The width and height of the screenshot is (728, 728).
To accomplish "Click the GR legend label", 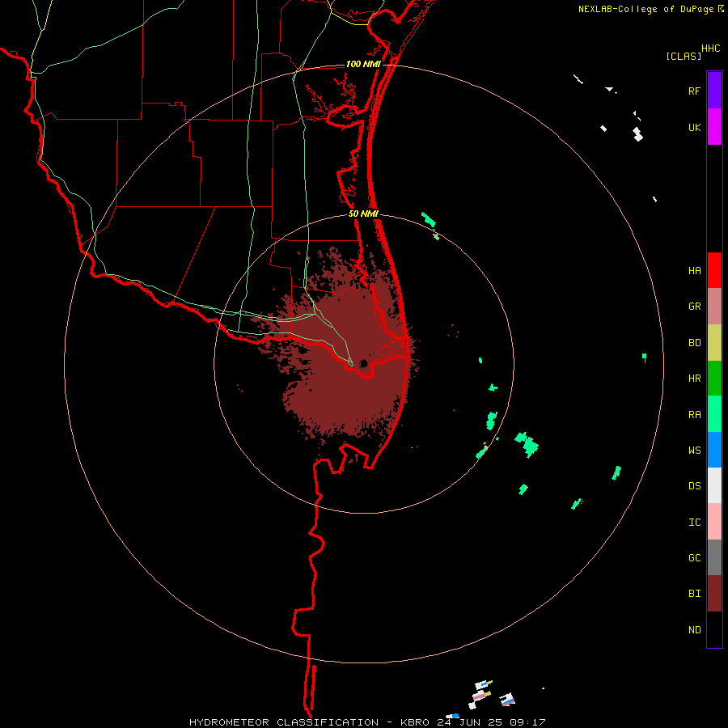I will pyautogui.click(x=695, y=307).
